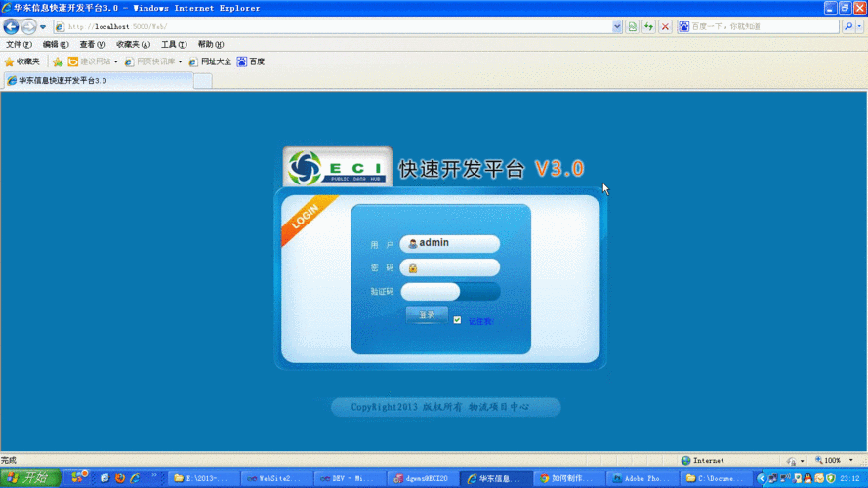This screenshot has height=488, width=868.
Task: Open the 帮助 menu
Action: point(210,44)
